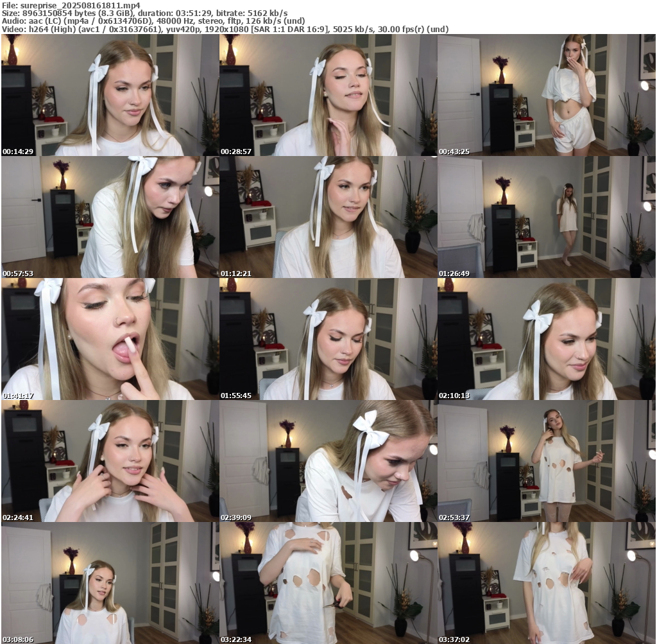657x644 pixels.
Task: Click the frame with timestamp 00:57:53
Action: (110, 217)
